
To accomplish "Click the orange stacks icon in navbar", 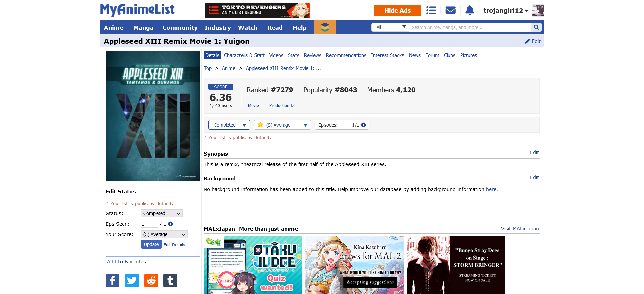I will pyautogui.click(x=325, y=27).
